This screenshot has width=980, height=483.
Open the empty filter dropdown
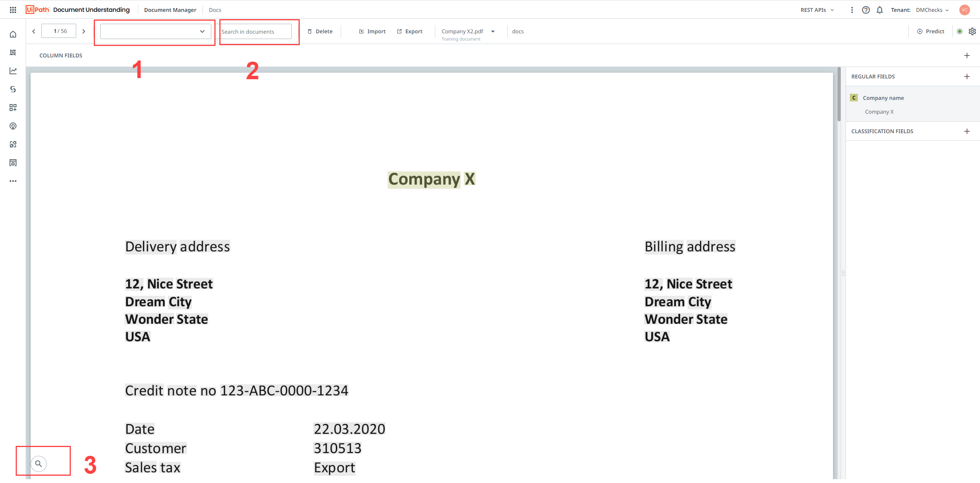click(155, 31)
